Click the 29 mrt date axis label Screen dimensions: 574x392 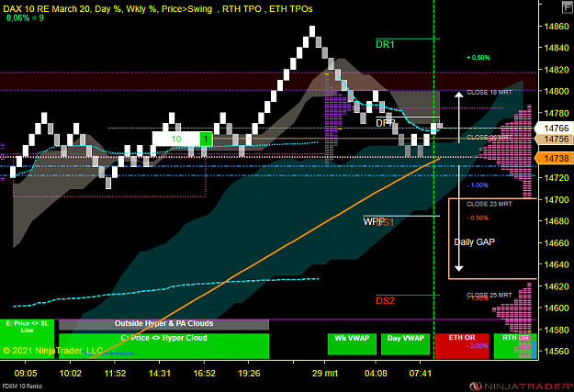[325, 374]
